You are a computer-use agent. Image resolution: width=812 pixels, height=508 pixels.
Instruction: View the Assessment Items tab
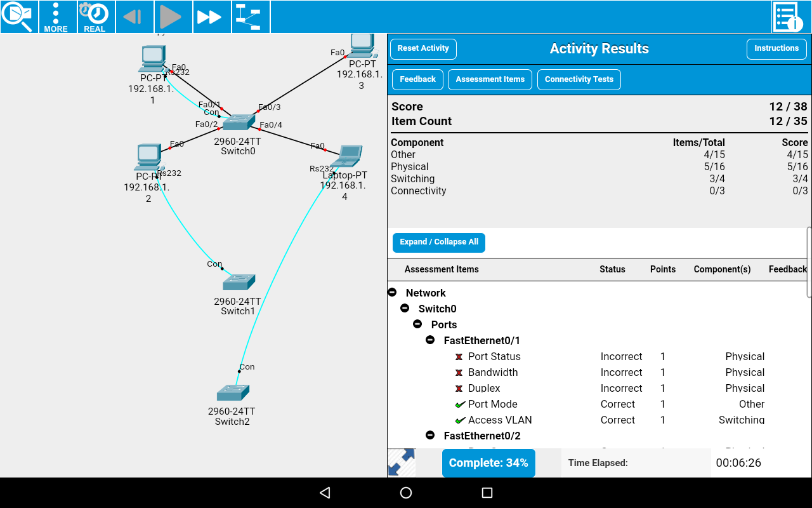490,79
